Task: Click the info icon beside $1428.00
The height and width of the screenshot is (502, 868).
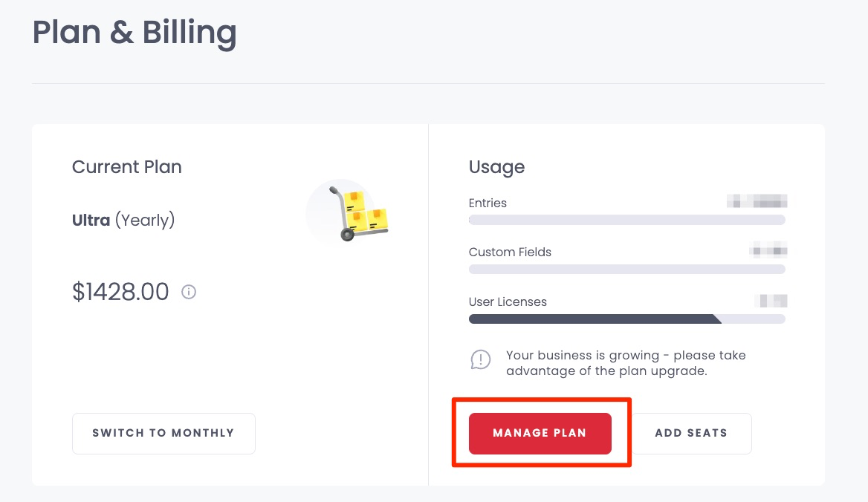Action: pyautogui.click(x=189, y=292)
